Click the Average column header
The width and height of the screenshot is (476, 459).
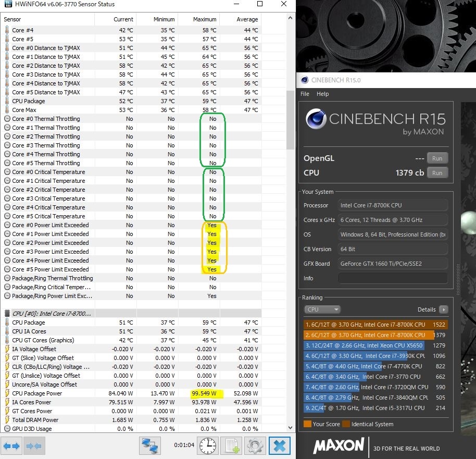pos(241,19)
